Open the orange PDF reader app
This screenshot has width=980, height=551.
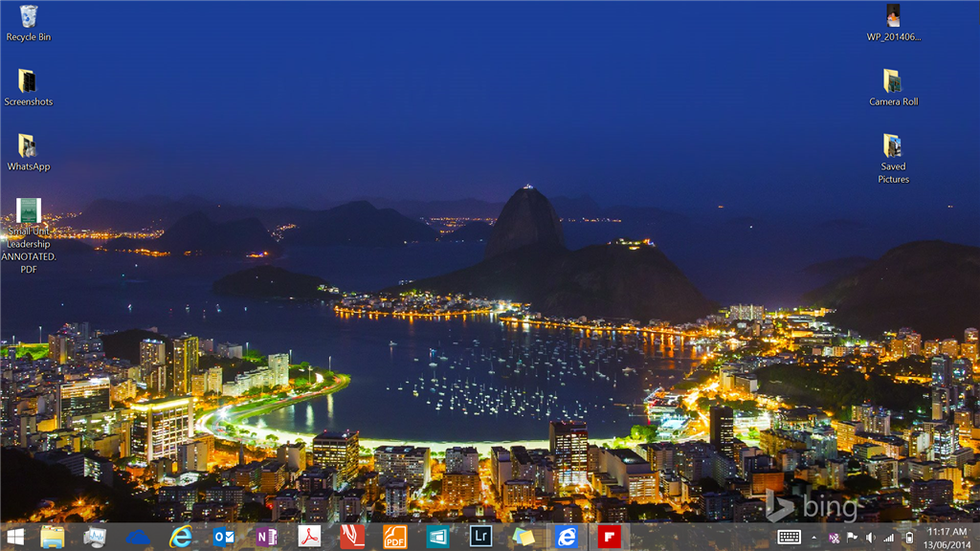coord(396,537)
